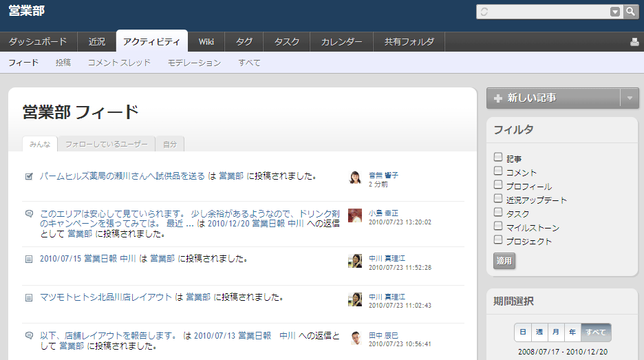Open the 共有フォルダ tab

[x=409, y=42]
